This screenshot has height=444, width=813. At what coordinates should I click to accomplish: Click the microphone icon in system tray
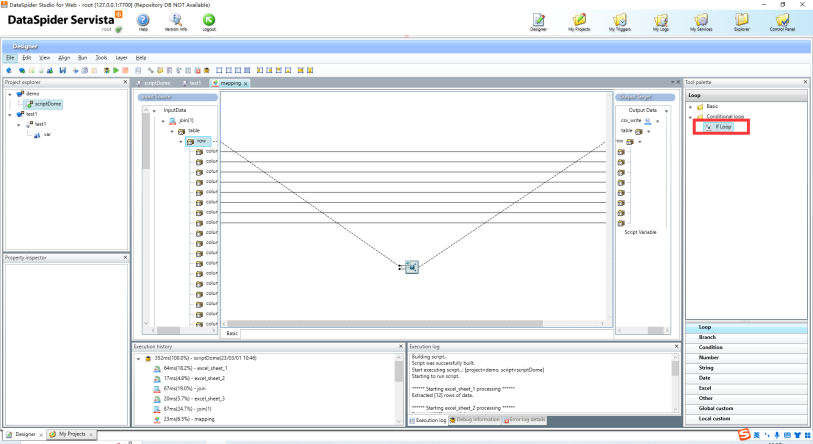[777, 435]
